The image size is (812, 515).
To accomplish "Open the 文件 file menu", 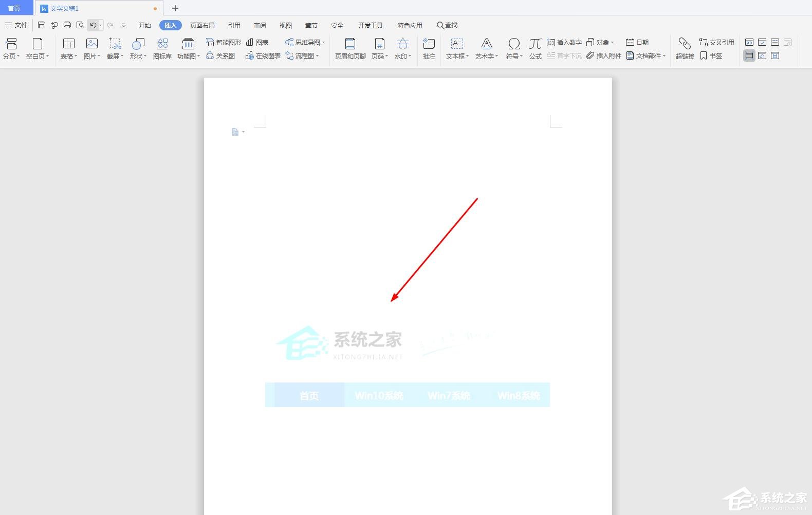I will (16, 25).
